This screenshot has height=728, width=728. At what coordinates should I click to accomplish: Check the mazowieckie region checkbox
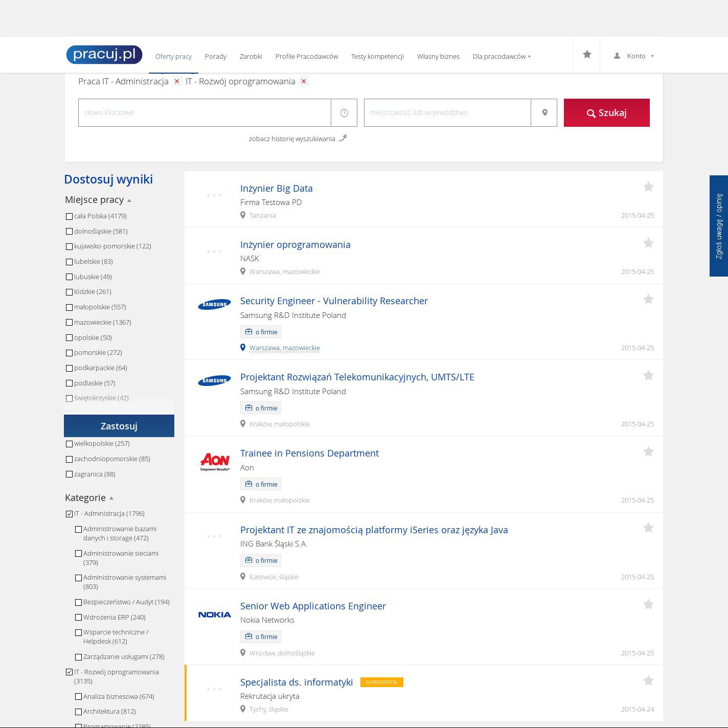click(x=70, y=323)
